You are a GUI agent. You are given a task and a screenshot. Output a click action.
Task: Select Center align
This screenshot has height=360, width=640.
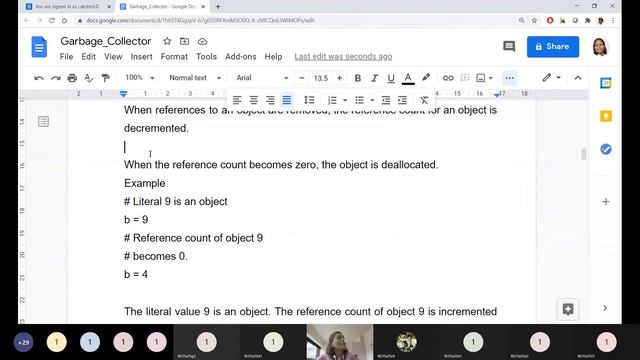(x=253, y=100)
